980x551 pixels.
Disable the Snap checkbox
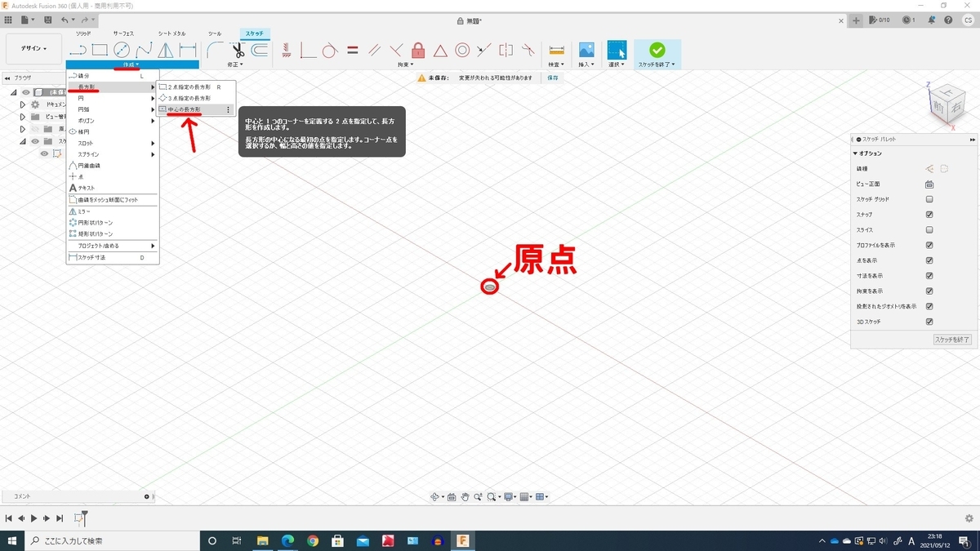[x=929, y=214]
